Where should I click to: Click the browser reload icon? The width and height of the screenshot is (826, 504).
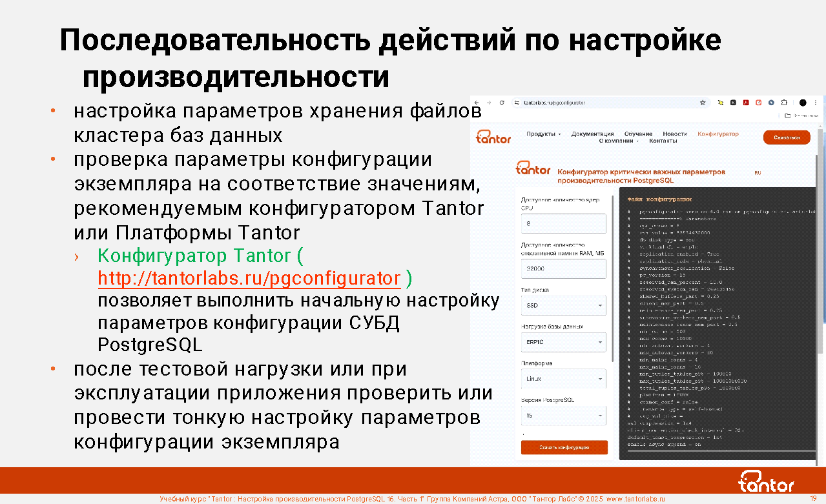[502, 103]
